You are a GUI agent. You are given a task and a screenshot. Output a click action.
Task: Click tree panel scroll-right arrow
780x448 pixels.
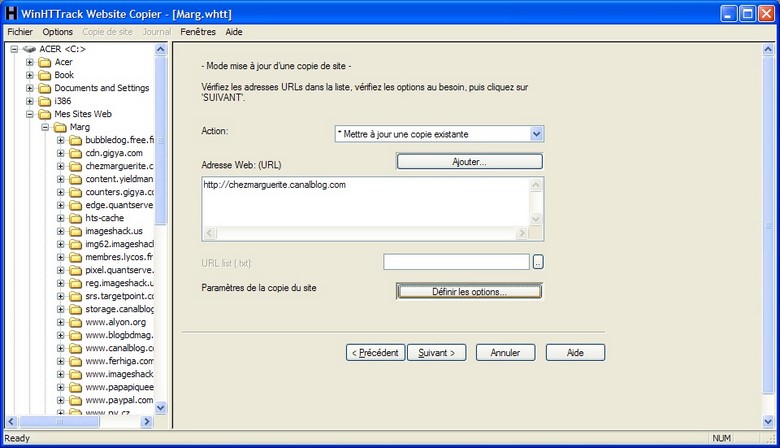pos(146,422)
